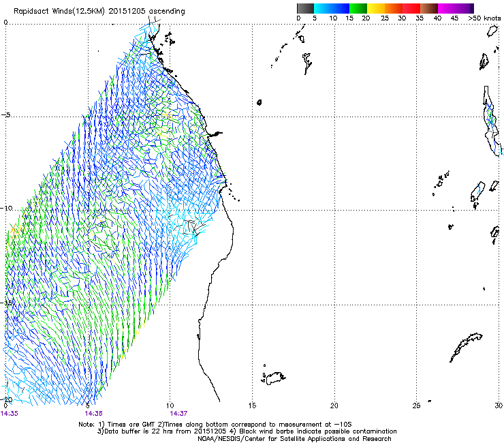504x443 pixels.
Task: Click the NOAA/NESDIS credit line
Action: 294,439
